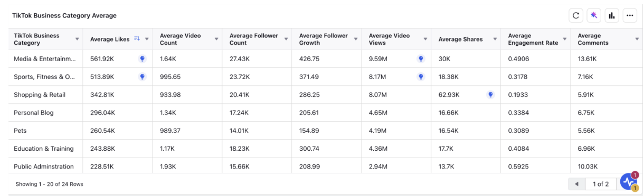Click the Shopping & Retail row label
Viewport: 644px width, 196px height.
click(x=40, y=95)
